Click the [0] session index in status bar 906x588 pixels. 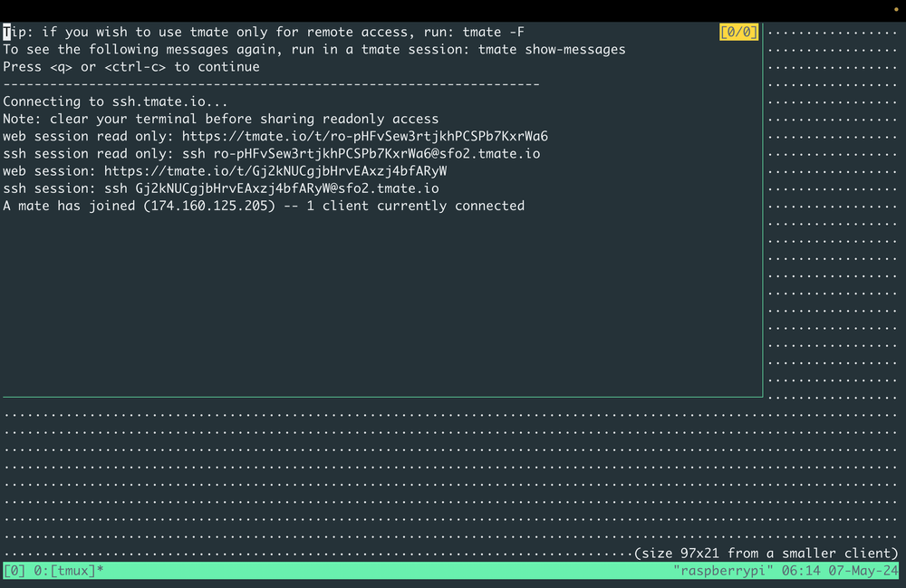point(13,571)
